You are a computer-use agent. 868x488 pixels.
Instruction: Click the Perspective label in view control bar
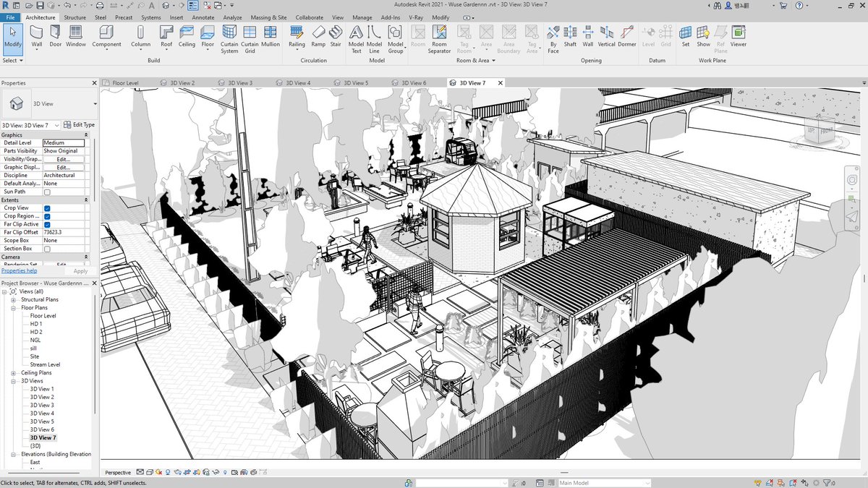(118, 473)
